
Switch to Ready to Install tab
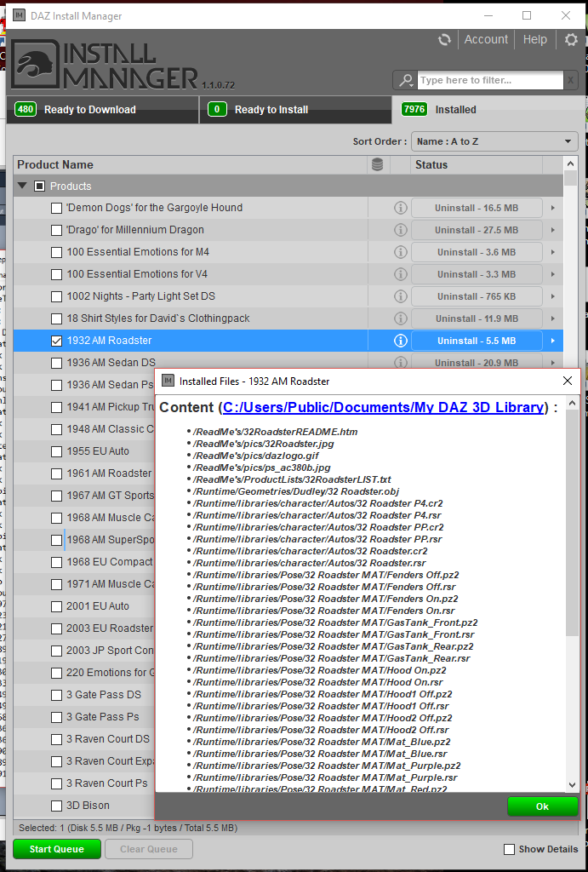(295, 110)
